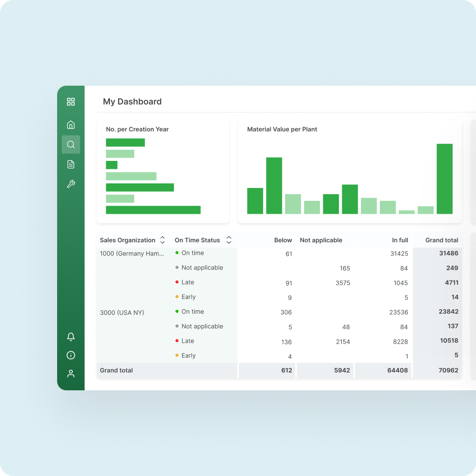Click the total 612 in Below column
This screenshot has height=476, width=476.
pos(287,370)
